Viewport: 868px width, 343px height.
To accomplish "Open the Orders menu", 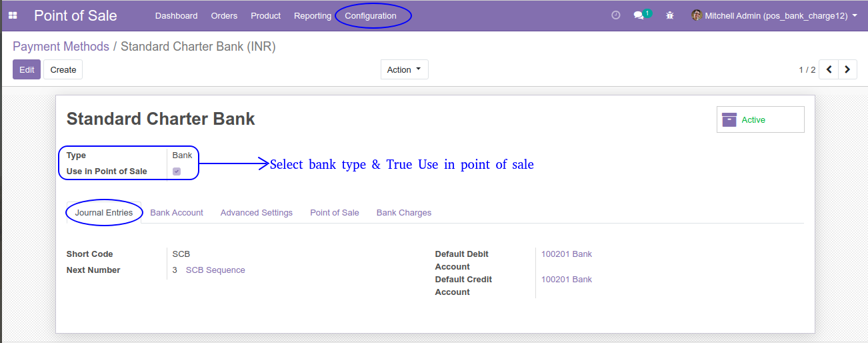I will [224, 15].
